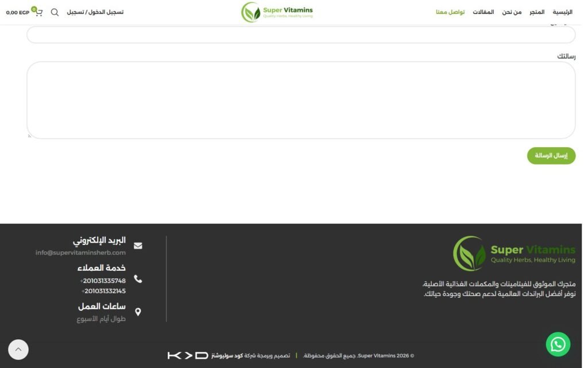The image size is (588, 368).
Task: Click the phone icon in footer
Action: coord(138,279)
